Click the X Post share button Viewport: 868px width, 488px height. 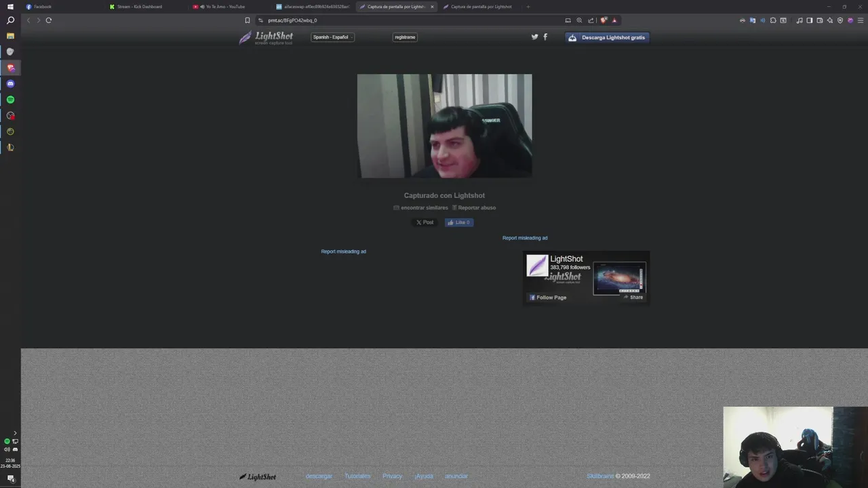(x=425, y=222)
